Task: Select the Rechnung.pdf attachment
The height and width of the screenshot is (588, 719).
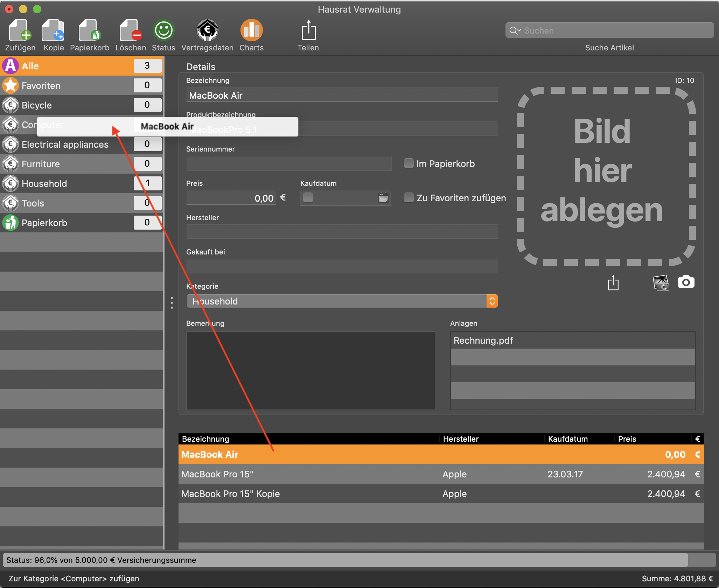Action: [573, 341]
